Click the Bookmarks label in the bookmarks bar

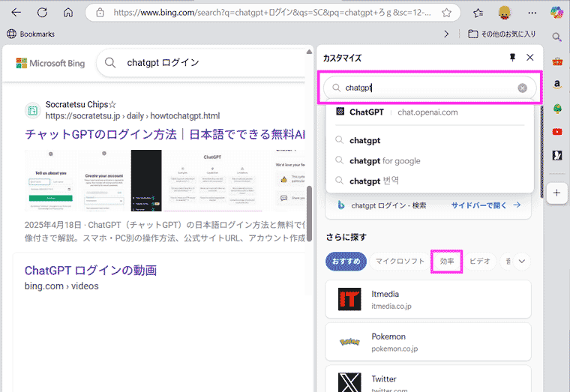coord(37,34)
